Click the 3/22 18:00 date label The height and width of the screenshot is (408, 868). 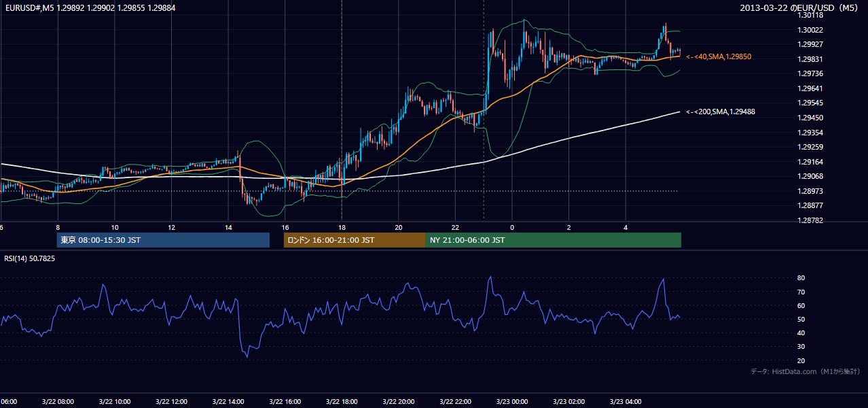tap(342, 402)
